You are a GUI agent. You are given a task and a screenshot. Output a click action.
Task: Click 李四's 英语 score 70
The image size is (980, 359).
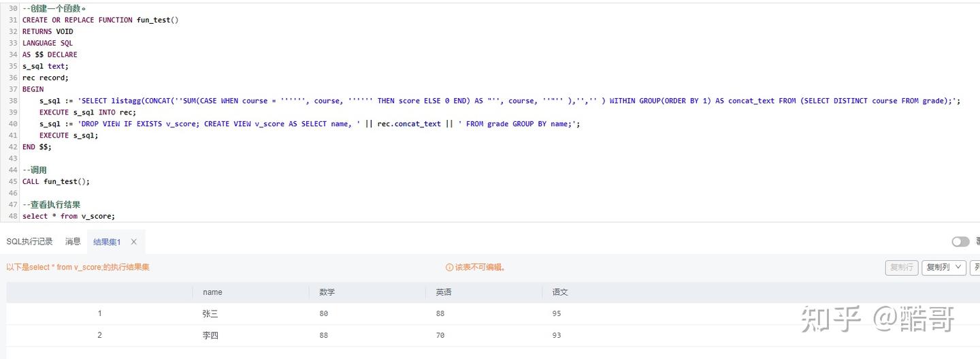440,336
